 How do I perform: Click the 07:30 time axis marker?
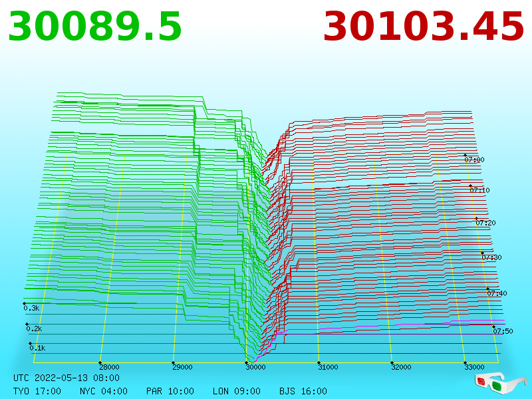pyautogui.click(x=491, y=257)
